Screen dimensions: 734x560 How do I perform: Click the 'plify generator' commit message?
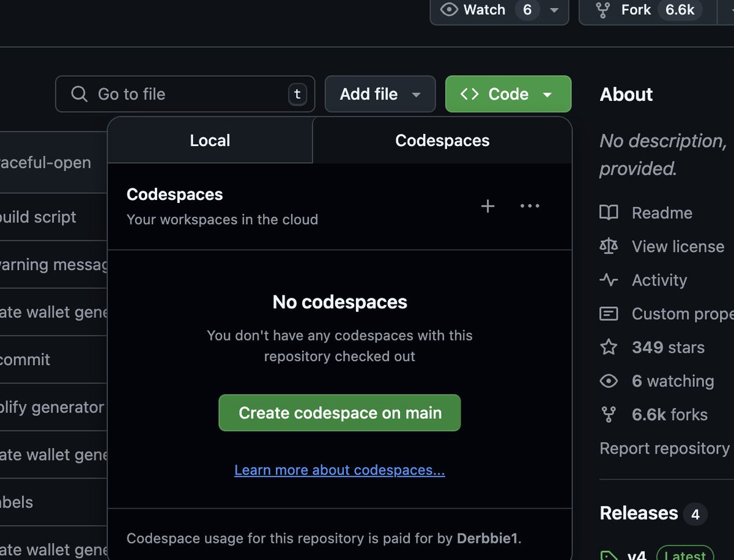point(52,407)
